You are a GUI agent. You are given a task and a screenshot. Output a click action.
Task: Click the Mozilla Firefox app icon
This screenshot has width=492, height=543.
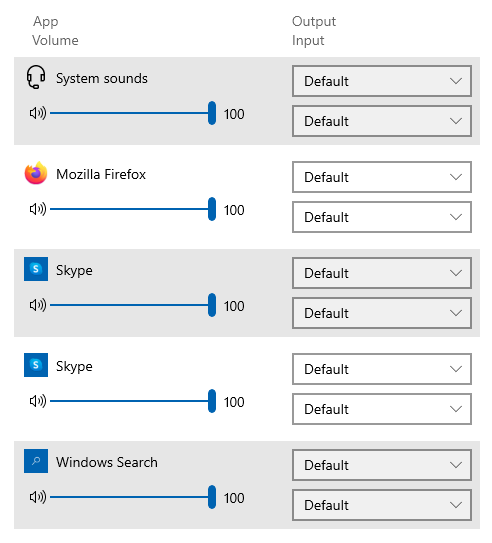pyautogui.click(x=36, y=173)
